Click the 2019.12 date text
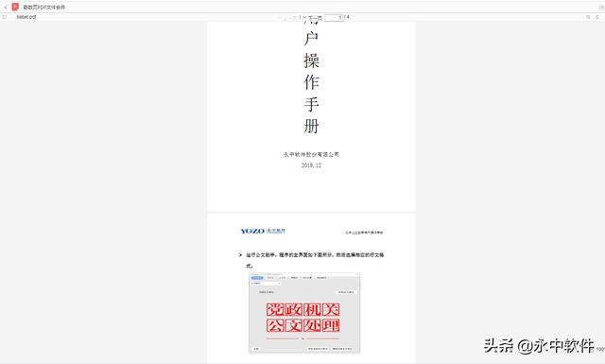This screenshot has height=364, width=605. [311, 165]
